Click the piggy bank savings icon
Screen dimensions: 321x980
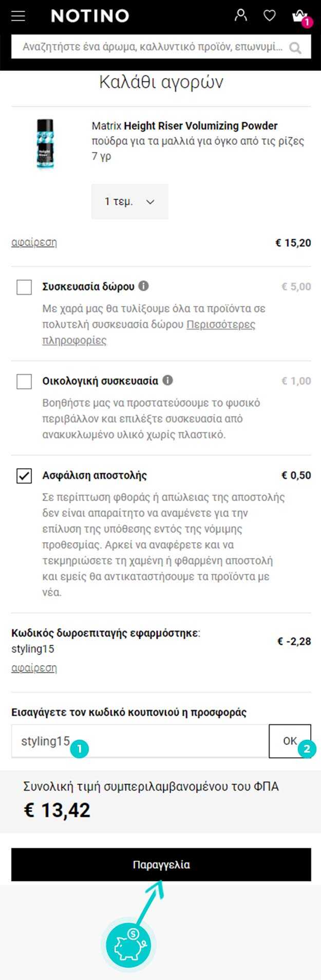129,945
